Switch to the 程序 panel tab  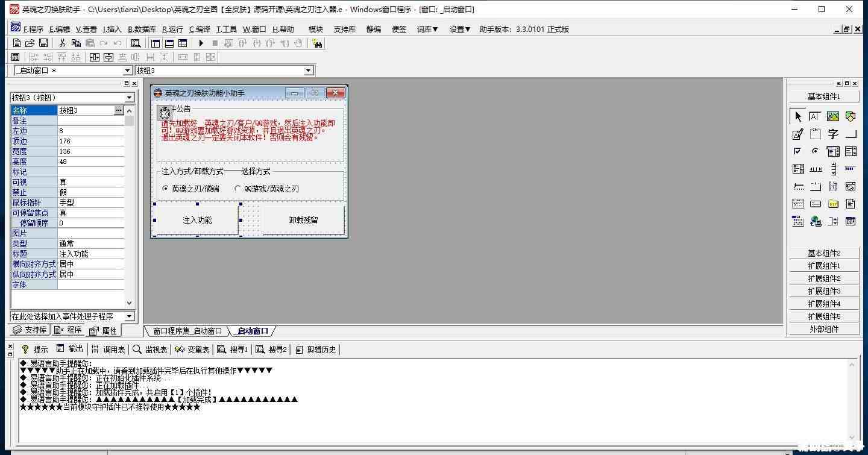(68, 330)
